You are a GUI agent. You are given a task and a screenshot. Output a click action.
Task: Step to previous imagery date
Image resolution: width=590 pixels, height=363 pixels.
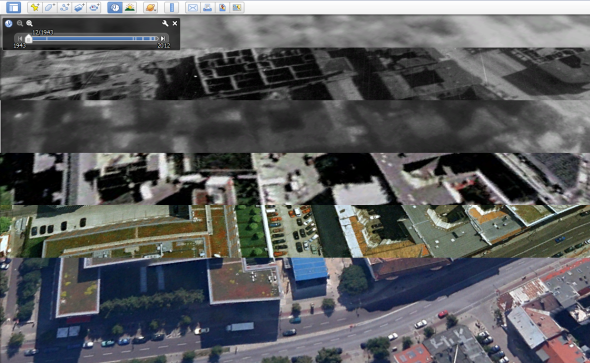[x=20, y=38]
